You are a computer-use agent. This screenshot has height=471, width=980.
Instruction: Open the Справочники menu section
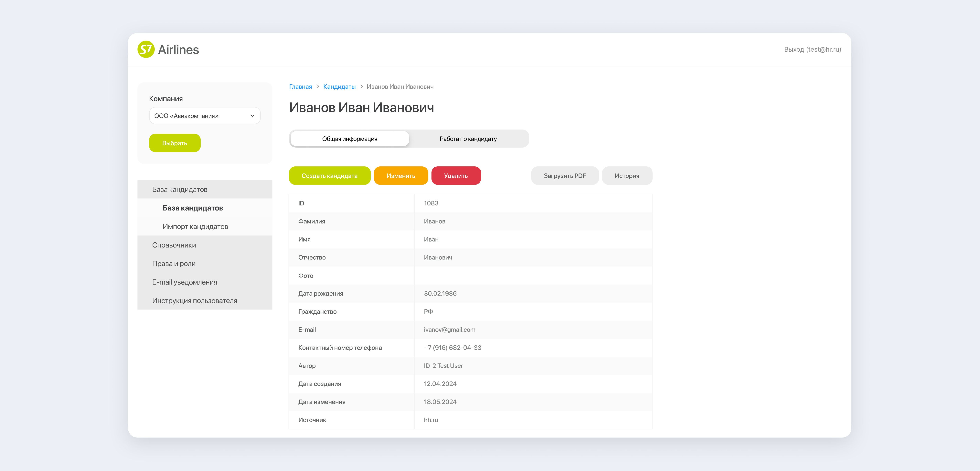click(174, 245)
